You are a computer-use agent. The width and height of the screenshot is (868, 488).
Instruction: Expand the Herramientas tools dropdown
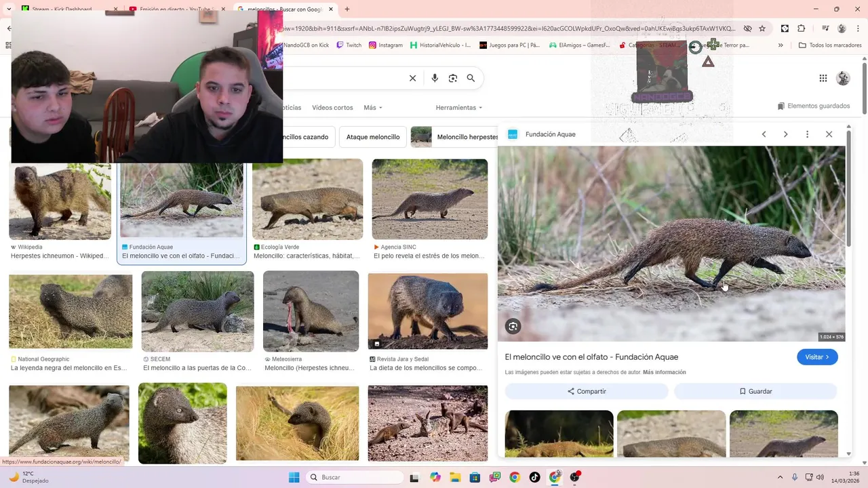tap(459, 108)
